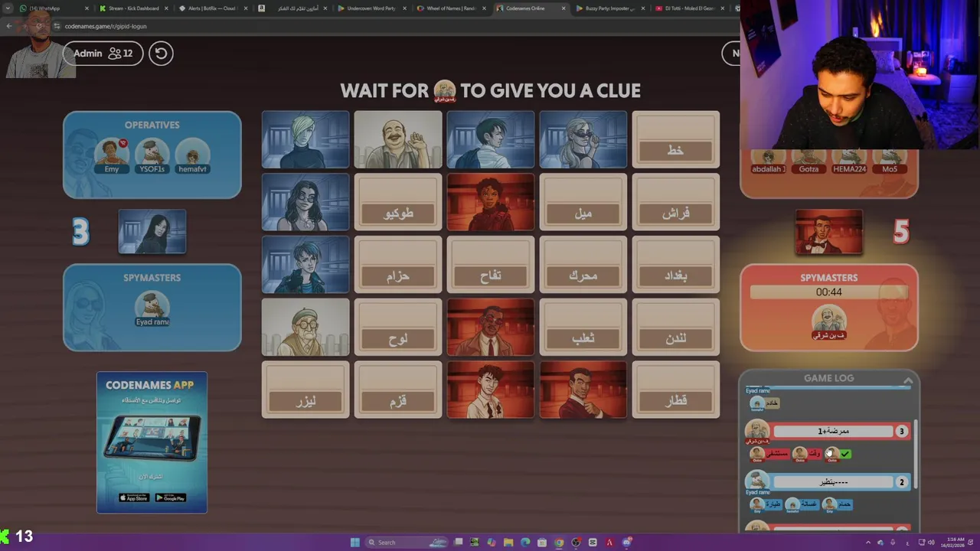Screen dimensions: 980x551
Task: Select the word card ليزر
Action: pyautogui.click(x=305, y=390)
